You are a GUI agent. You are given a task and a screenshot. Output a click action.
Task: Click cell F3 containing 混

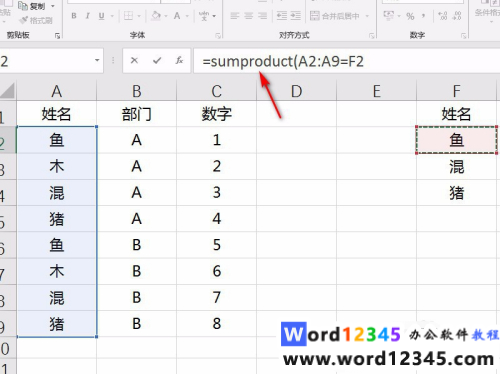pyautogui.click(x=457, y=166)
